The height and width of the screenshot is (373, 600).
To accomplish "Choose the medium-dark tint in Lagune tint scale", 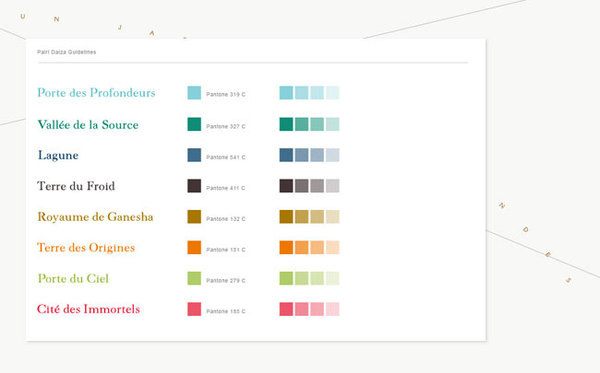I will [302, 155].
